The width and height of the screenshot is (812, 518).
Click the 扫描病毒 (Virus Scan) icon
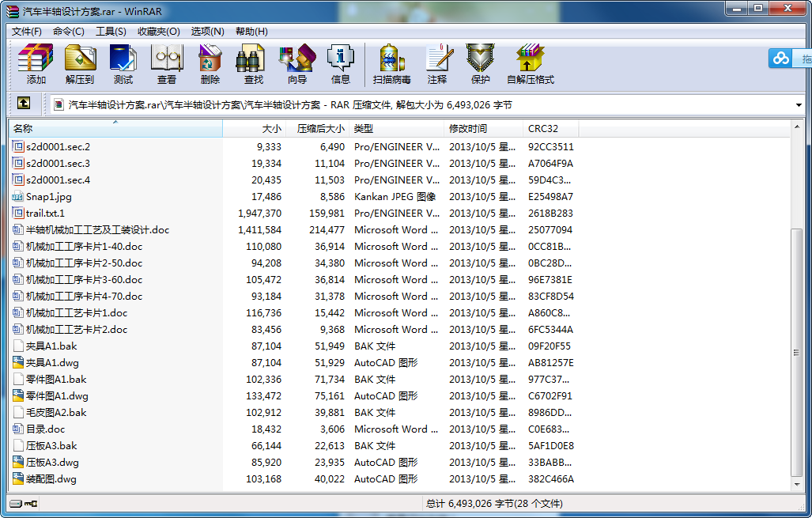(x=391, y=64)
